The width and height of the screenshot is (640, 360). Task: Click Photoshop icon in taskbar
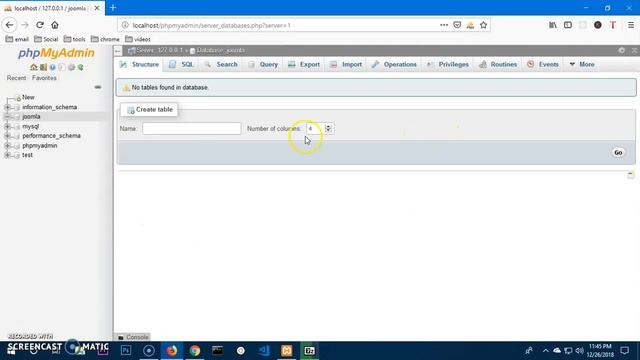(126, 351)
